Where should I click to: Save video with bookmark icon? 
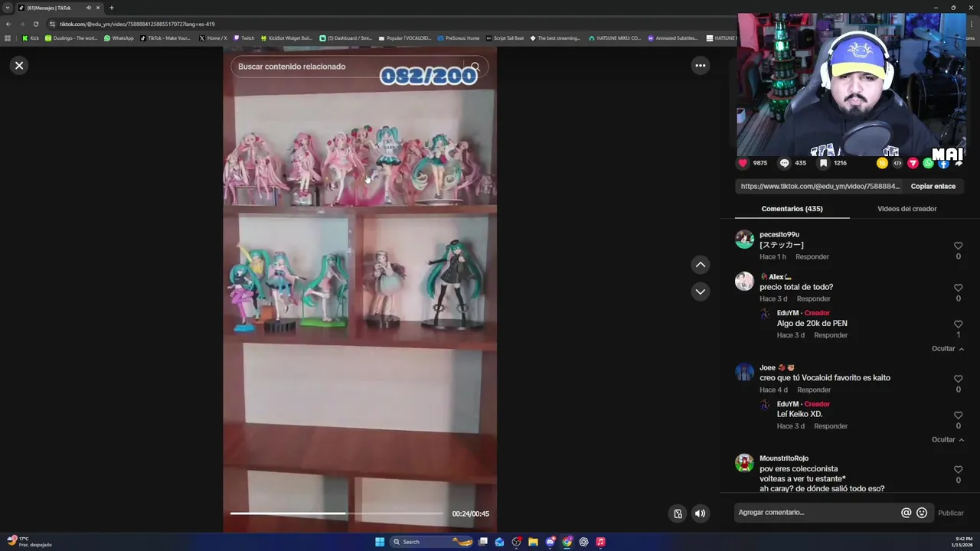(x=823, y=163)
